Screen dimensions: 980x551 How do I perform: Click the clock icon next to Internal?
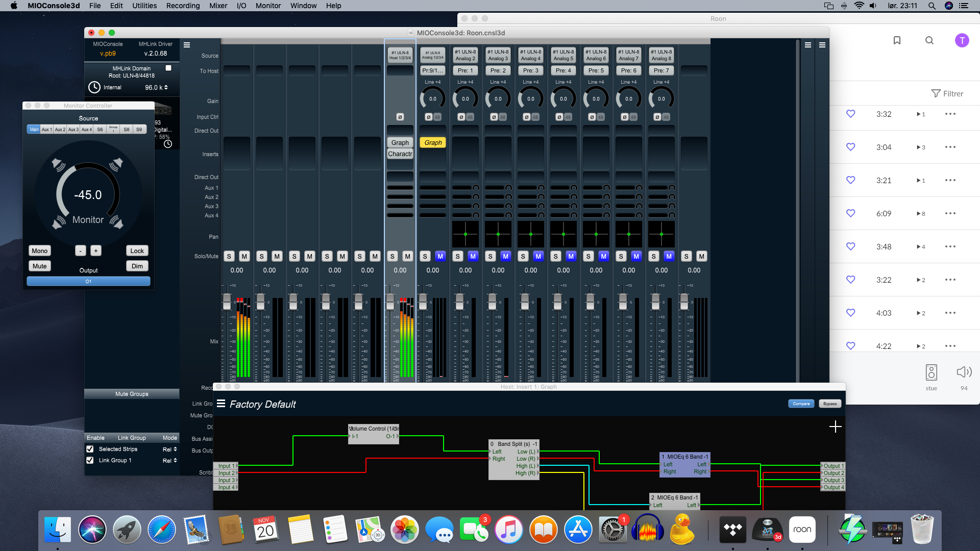94,87
